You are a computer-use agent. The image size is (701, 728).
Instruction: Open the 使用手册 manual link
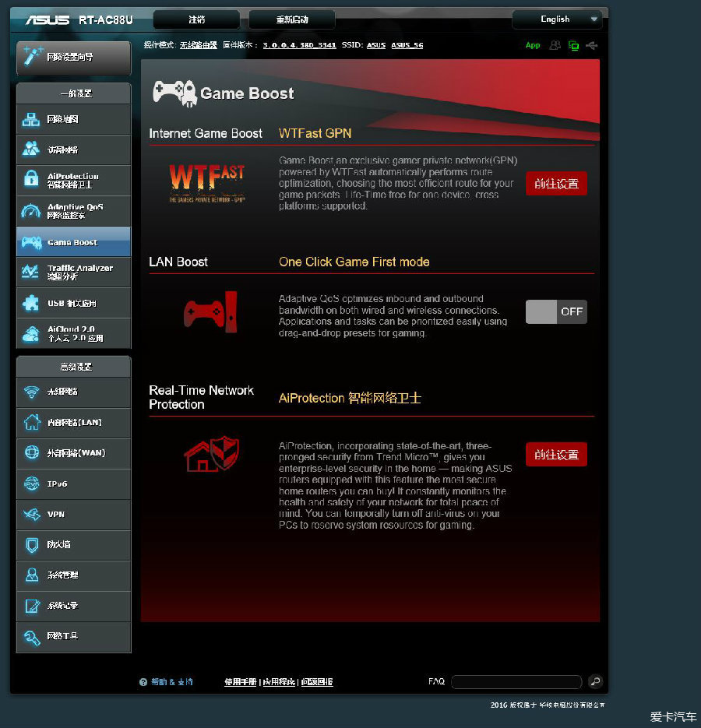point(240,682)
